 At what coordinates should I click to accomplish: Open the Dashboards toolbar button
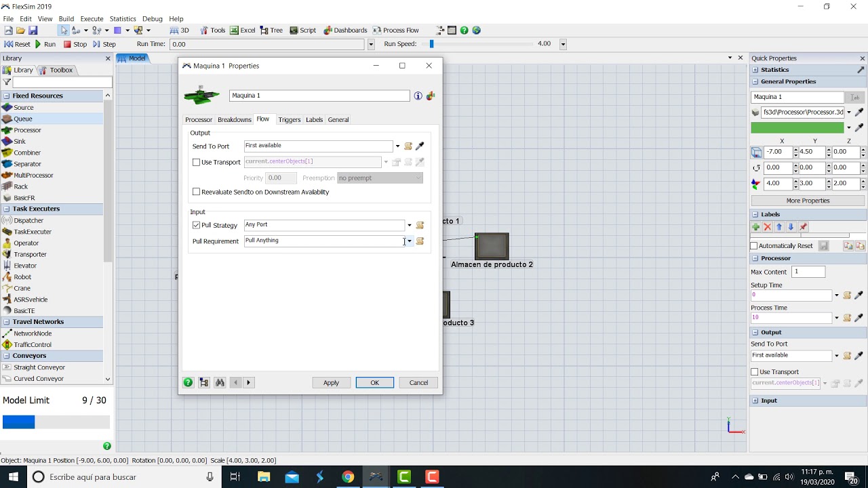click(345, 30)
